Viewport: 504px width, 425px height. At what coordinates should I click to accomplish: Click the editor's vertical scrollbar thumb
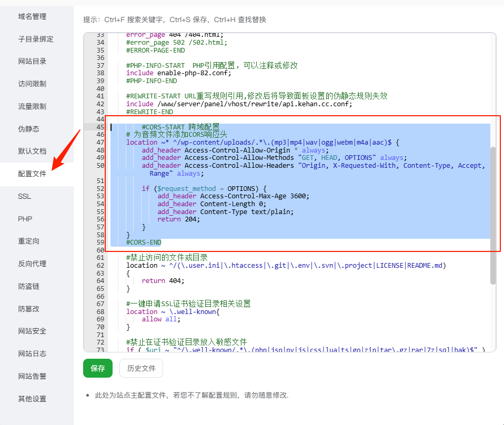pyautogui.click(x=493, y=215)
